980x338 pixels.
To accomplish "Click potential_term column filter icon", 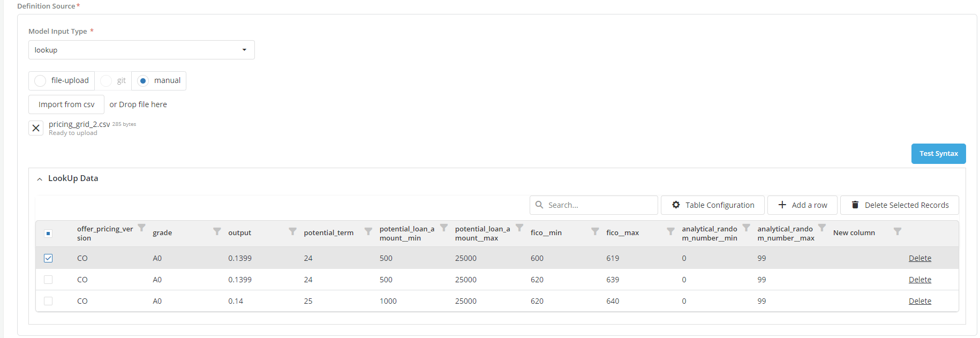I will click(x=368, y=231).
